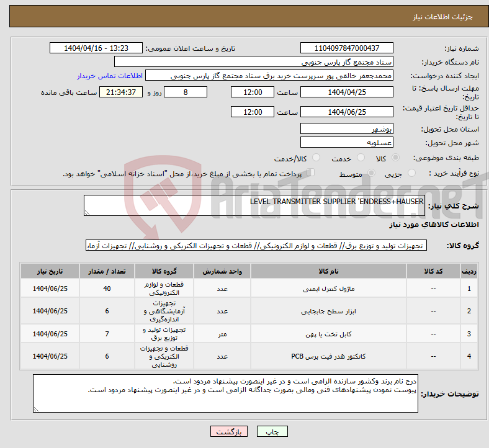The height and width of the screenshot is (448, 489).
Task: Select the متوسط purchase type radio
Action: (x=372, y=172)
